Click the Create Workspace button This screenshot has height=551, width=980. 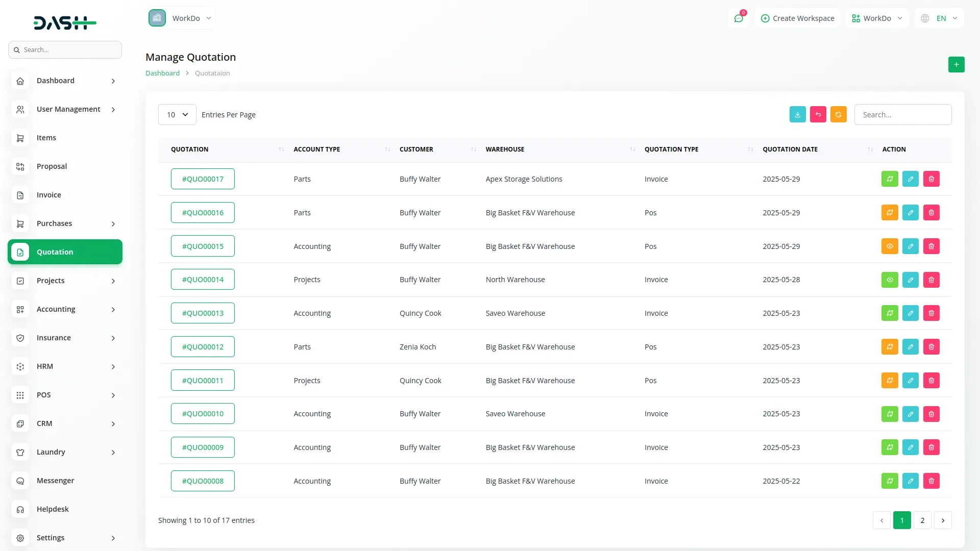[797, 18]
